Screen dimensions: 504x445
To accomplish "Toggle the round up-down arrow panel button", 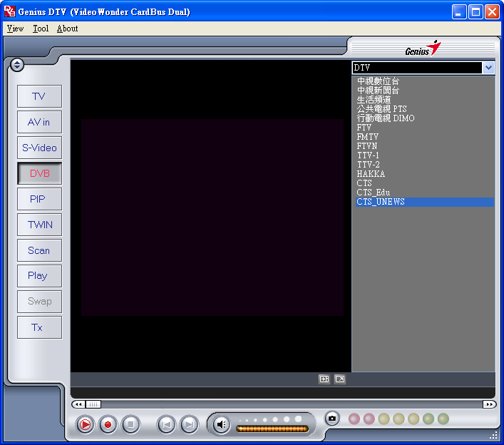I will tap(17, 65).
